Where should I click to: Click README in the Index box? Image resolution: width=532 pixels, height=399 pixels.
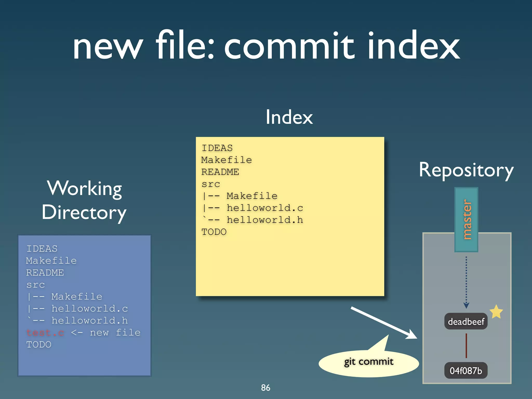pyautogui.click(x=220, y=172)
